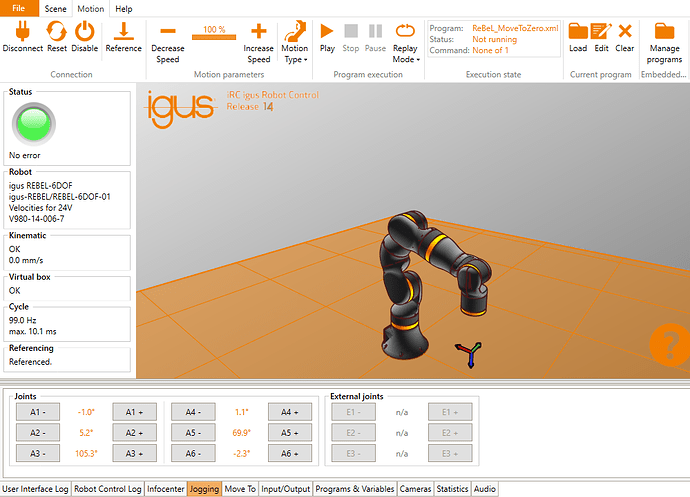This screenshot has height=497, width=690.
Task: Click the 'No error' status text
Action: coord(25,155)
